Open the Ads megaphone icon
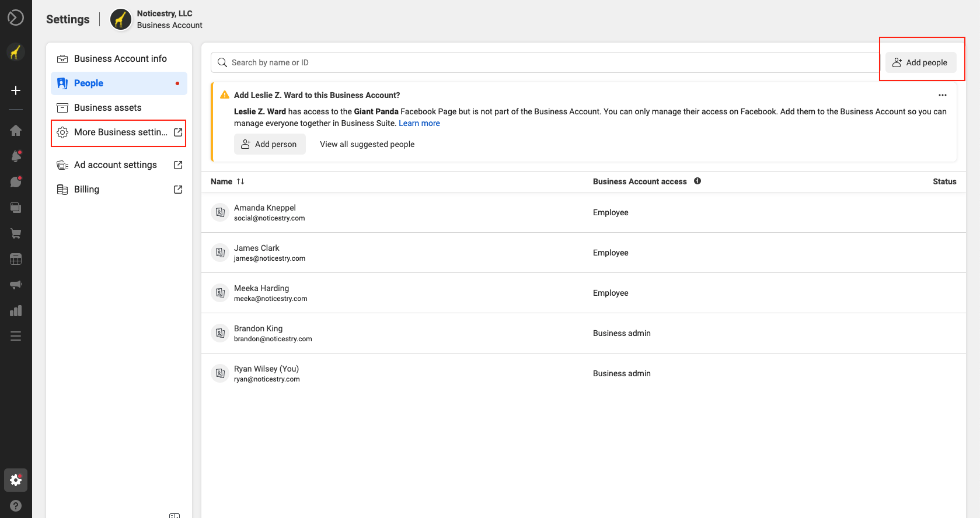Image resolution: width=980 pixels, height=518 pixels. click(x=16, y=285)
